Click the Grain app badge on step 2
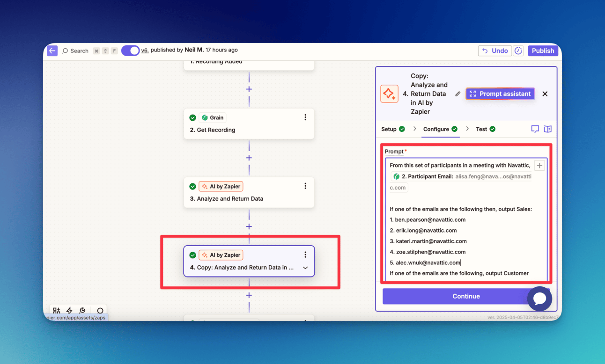 tap(213, 117)
